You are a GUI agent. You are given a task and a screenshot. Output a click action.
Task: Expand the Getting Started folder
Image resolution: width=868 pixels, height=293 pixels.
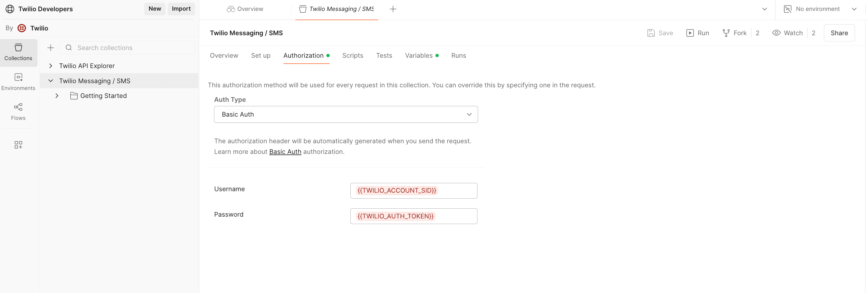(56, 95)
